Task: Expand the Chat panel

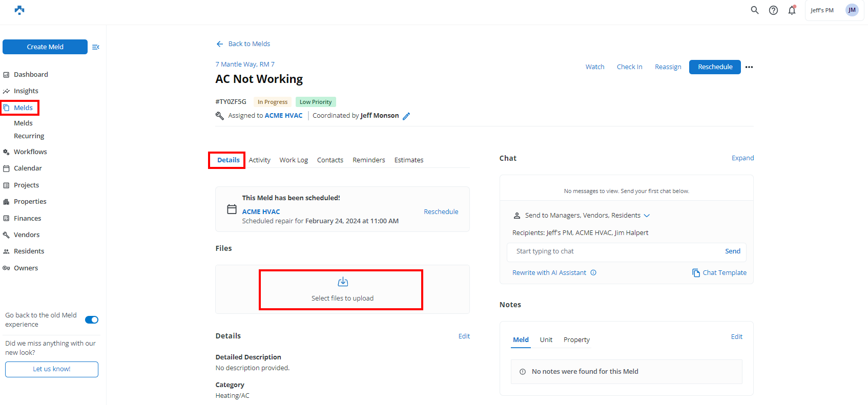Action: (x=742, y=158)
